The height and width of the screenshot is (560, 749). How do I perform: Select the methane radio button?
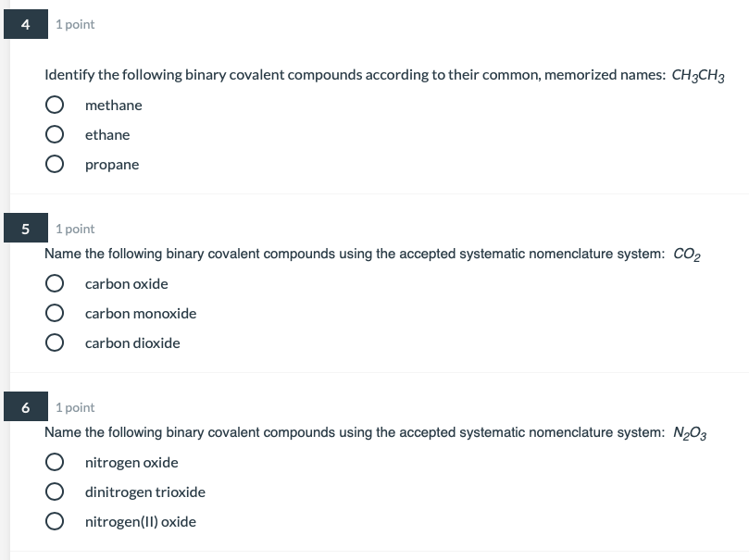pos(55,105)
